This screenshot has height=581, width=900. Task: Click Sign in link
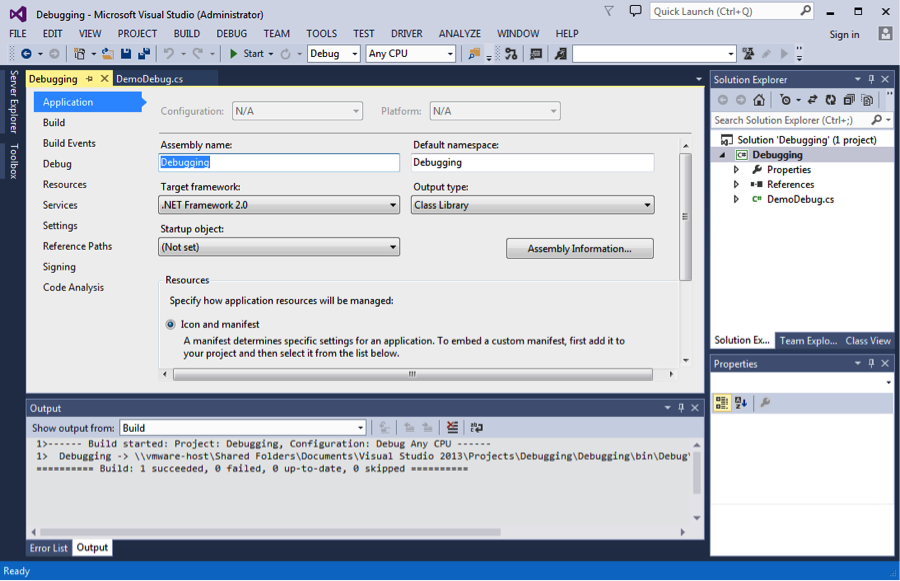(x=844, y=34)
